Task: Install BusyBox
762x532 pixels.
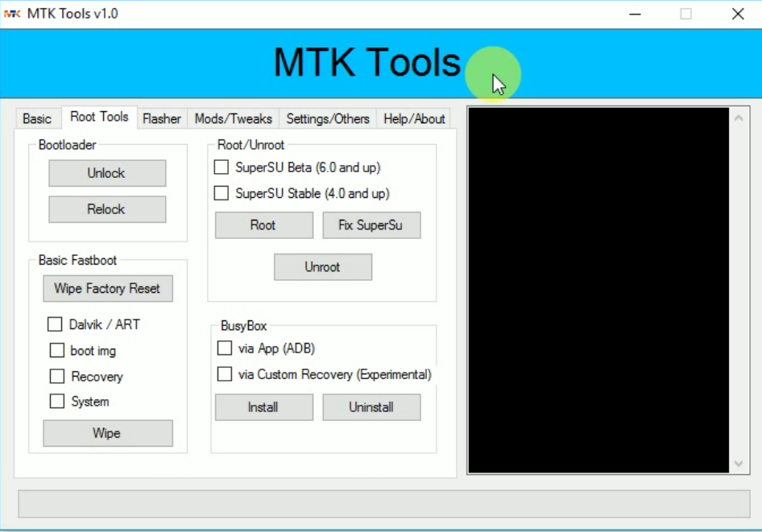Action: tap(263, 407)
